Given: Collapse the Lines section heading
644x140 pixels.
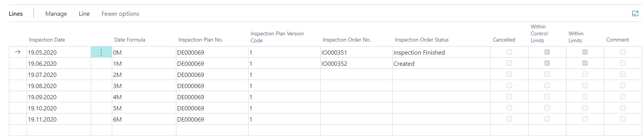Looking at the screenshot, I should click(x=16, y=14).
